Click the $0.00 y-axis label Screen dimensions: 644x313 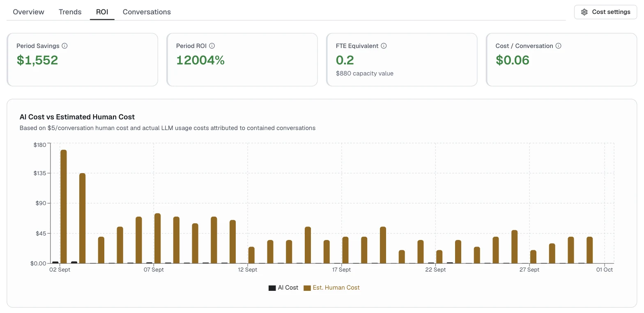(39, 263)
